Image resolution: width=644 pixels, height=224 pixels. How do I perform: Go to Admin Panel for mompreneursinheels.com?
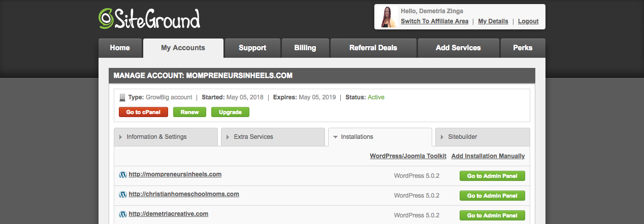(492, 176)
